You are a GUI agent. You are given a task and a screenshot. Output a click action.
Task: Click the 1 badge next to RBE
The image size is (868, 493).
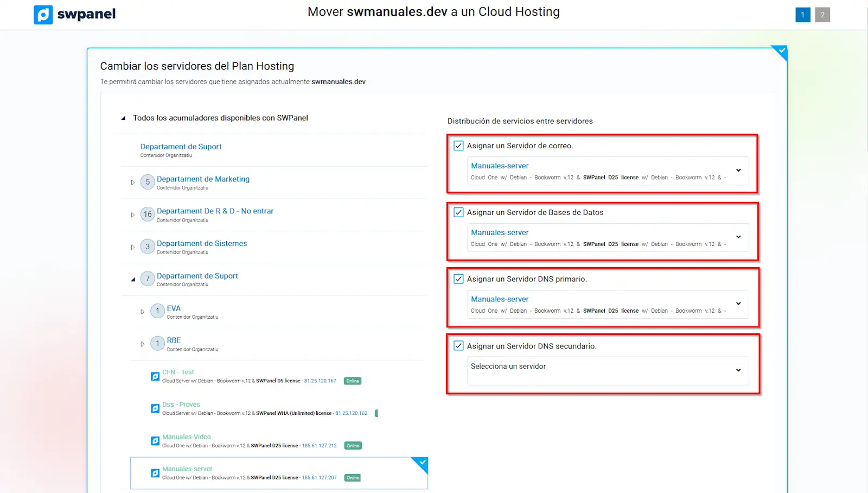[157, 343]
